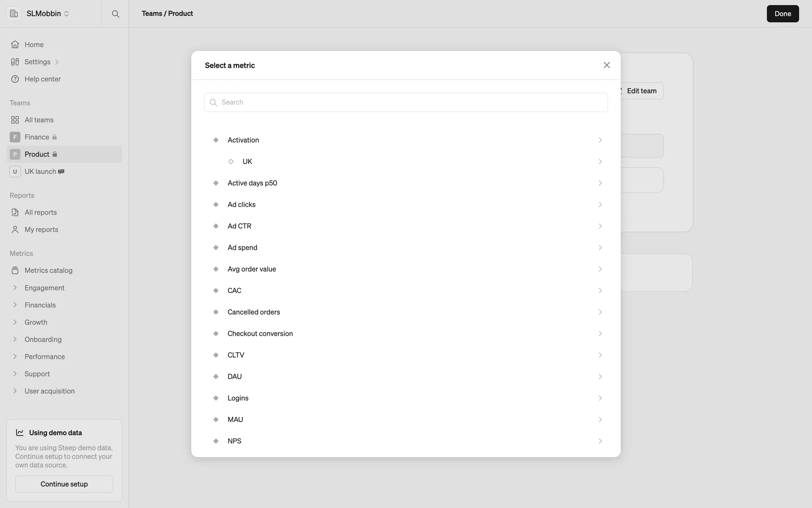Choose the Checkout conversion metric
This screenshot has width=812, height=508.
pos(260,334)
